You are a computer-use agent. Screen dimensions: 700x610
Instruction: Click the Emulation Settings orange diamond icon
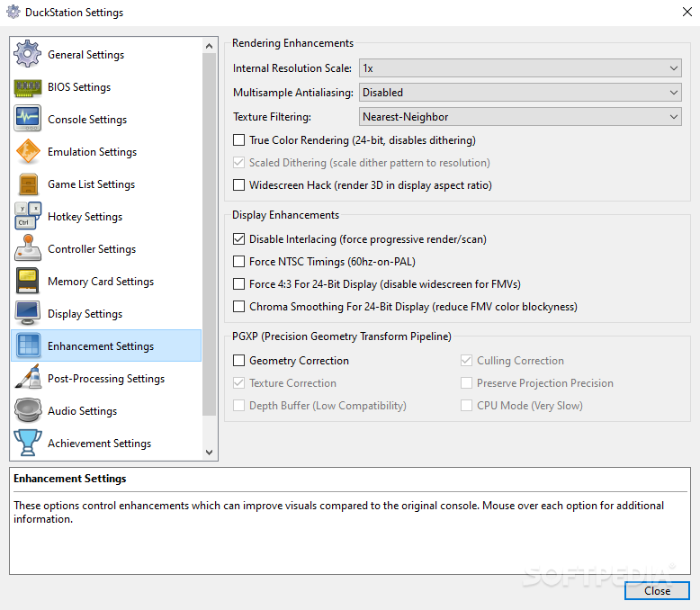[28, 151]
